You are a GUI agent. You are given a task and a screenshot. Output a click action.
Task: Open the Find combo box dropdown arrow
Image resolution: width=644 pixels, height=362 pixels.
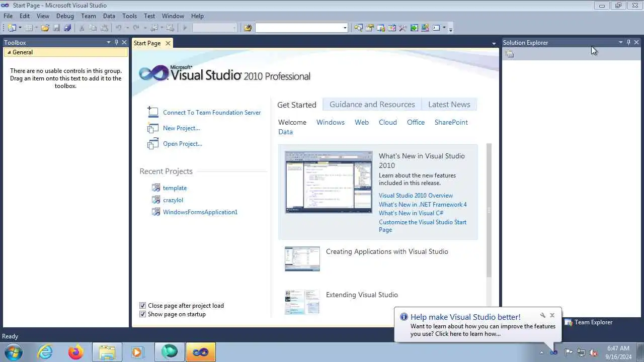click(345, 28)
